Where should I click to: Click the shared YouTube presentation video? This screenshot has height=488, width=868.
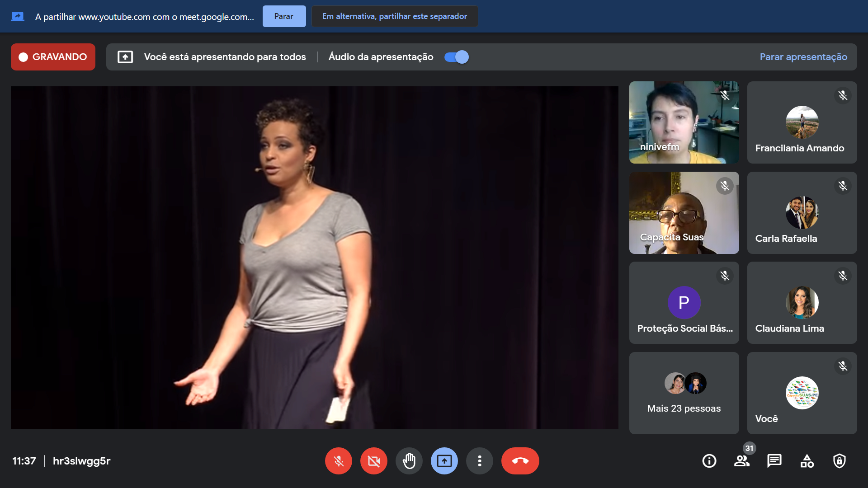pos(315,258)
